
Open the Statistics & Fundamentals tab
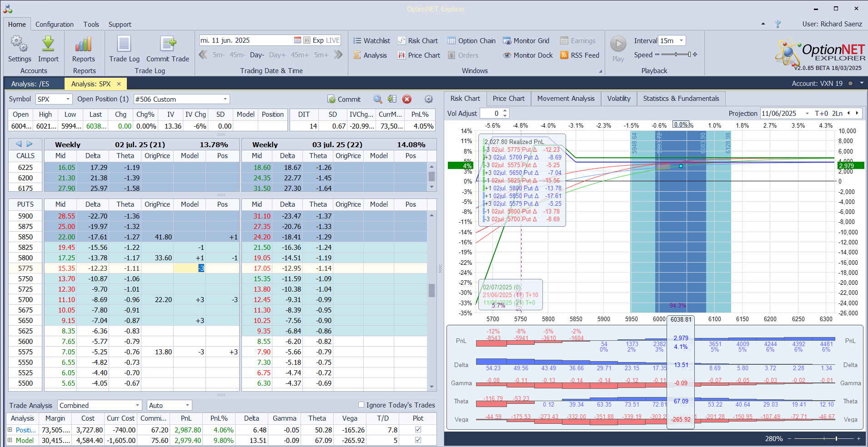(x=681, y=99)
